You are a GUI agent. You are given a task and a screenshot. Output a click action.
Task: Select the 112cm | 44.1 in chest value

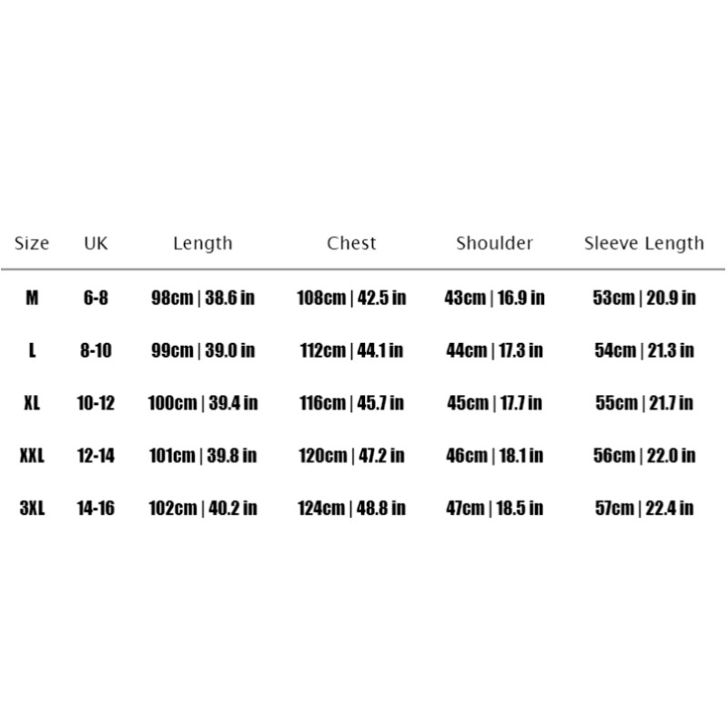tap(351, 350)
